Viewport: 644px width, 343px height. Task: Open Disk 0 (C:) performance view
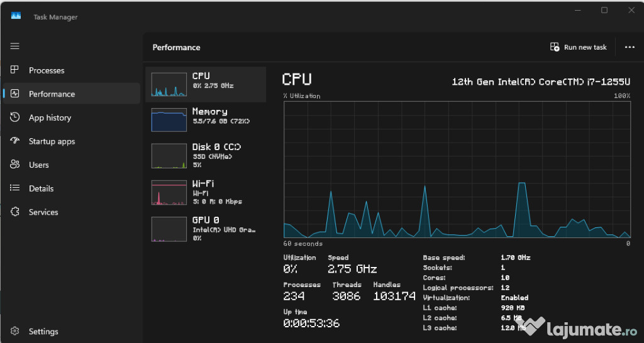[169, 156]
